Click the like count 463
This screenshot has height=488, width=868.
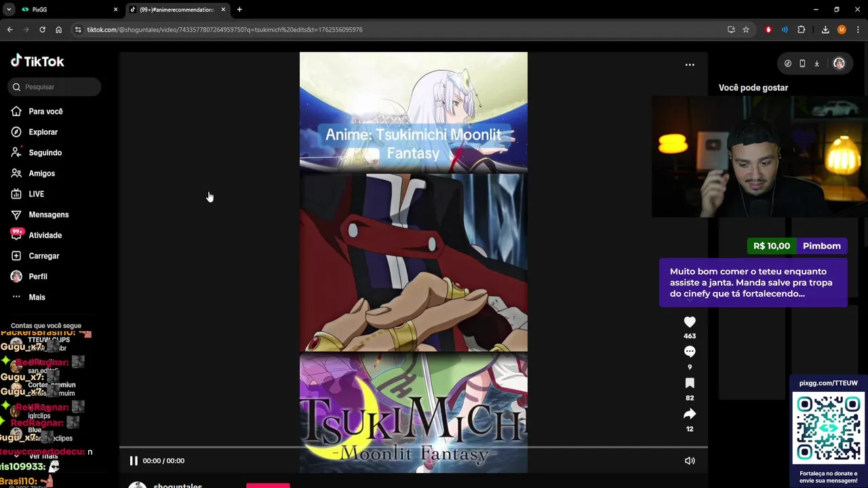pos(690,336)
